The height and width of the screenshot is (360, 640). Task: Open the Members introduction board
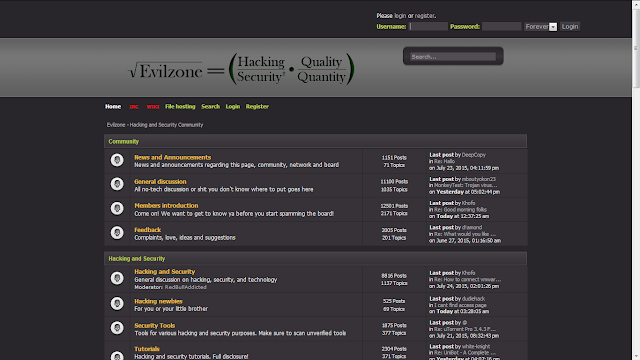166,206
